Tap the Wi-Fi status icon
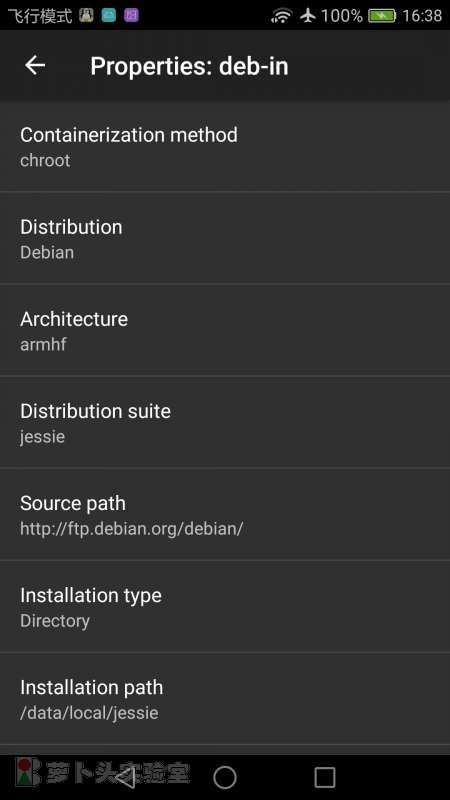 pyautogui.click(x=282, y=16)
